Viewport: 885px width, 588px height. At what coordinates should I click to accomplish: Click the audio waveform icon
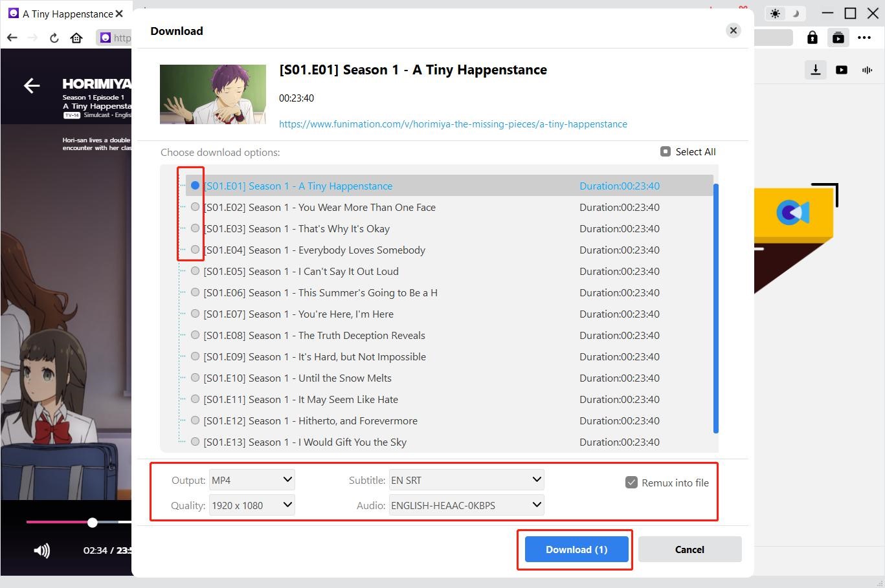[x=867, y=70]
